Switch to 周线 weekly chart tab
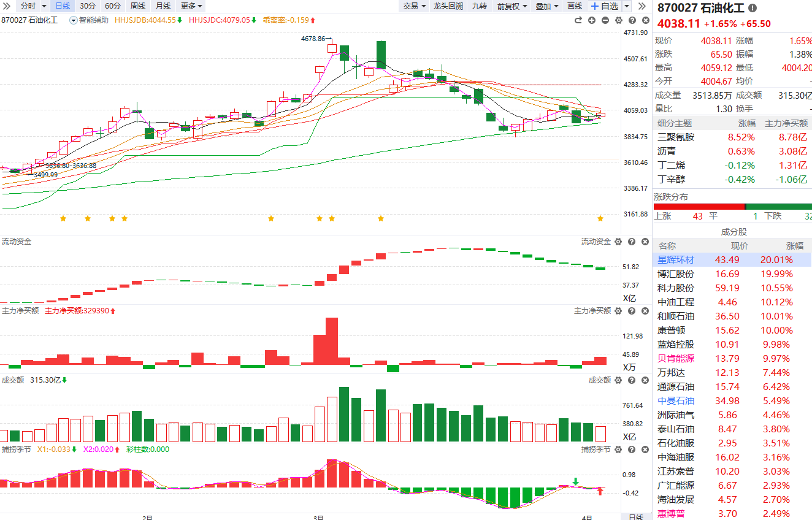The height and width of the screenshot is (520, 812). (138, 6)
